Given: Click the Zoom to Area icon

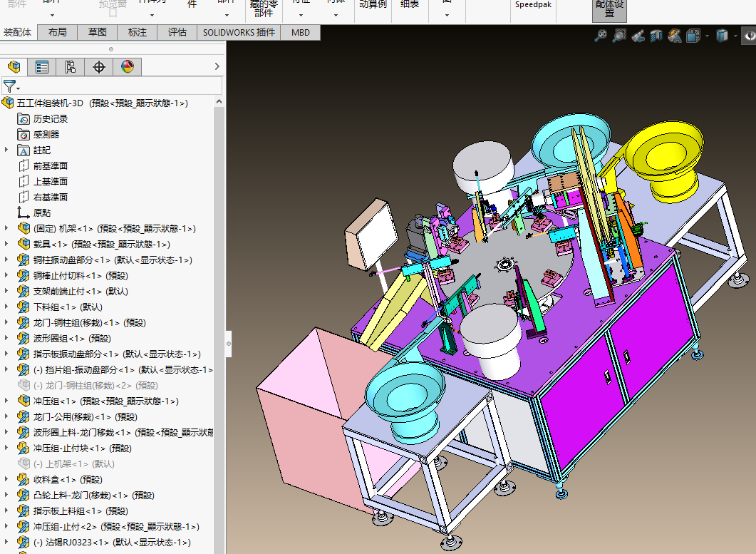Looking at the screenshot, I should [x=619, y=35].
